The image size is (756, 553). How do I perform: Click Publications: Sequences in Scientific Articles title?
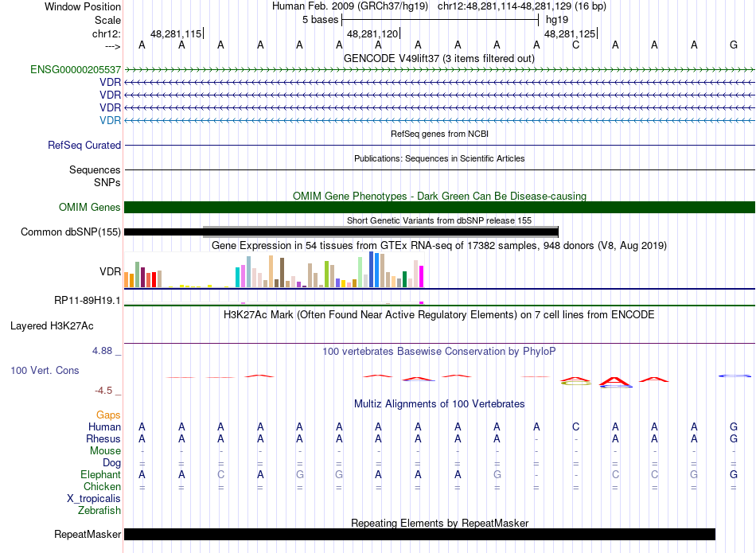439,158
